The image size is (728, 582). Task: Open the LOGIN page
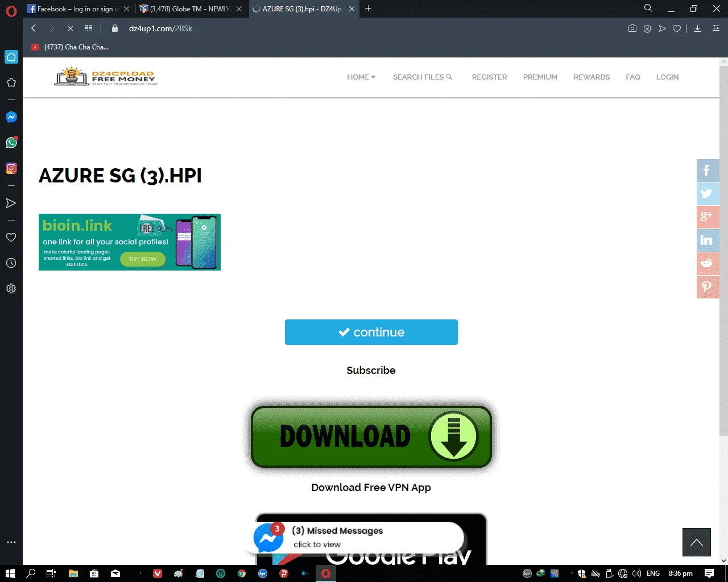667,77
